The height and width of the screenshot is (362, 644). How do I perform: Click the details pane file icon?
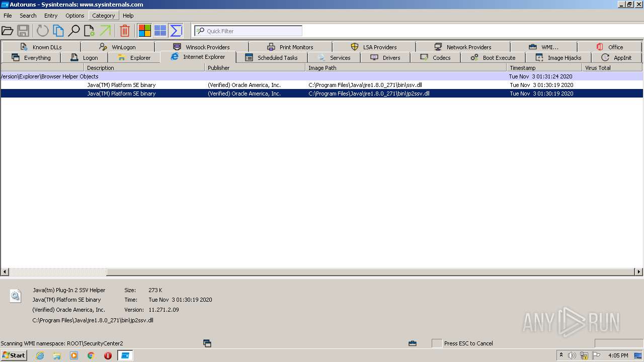[x=16, y=296]
